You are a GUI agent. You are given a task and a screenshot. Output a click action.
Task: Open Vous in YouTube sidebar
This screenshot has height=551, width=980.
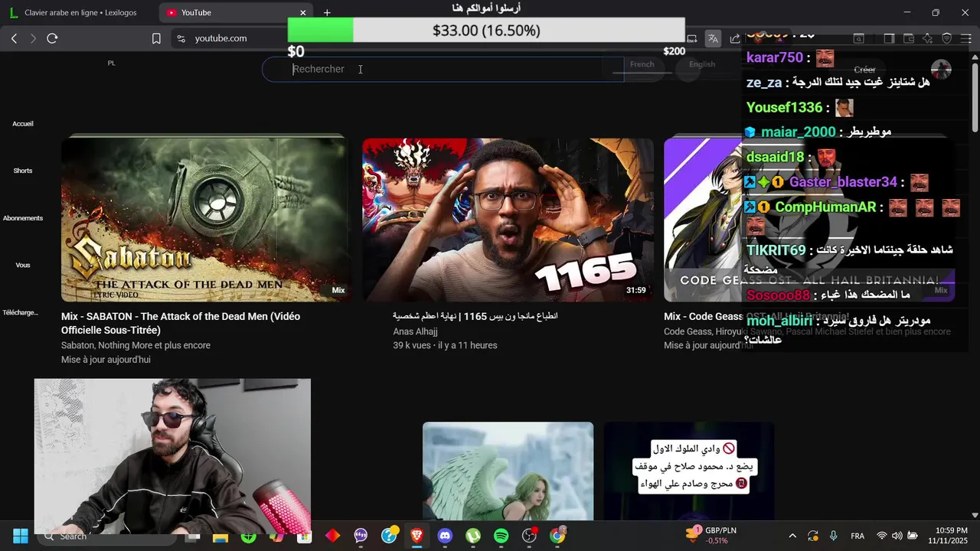pos(23,265)
